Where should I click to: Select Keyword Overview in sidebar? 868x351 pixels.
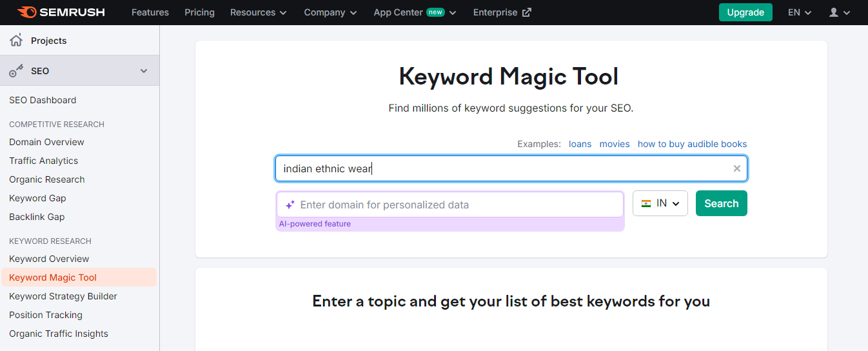(49, 259)
